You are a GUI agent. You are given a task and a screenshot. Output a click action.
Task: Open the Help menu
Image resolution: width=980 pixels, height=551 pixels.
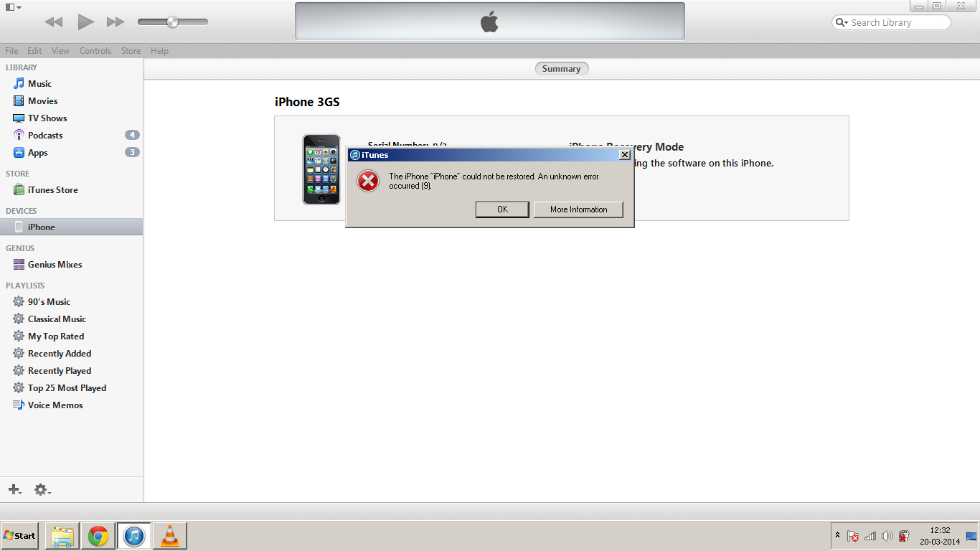point(160,51)
